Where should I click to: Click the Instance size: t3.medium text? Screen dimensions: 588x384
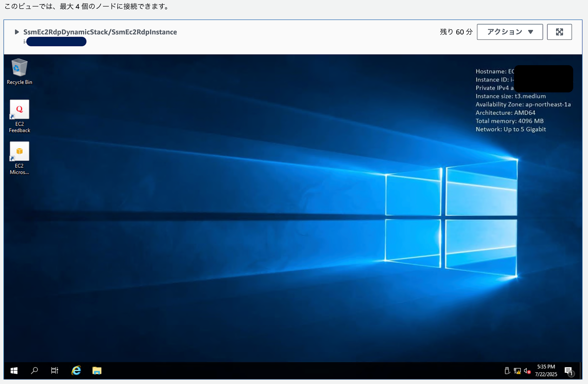point(511,96)
